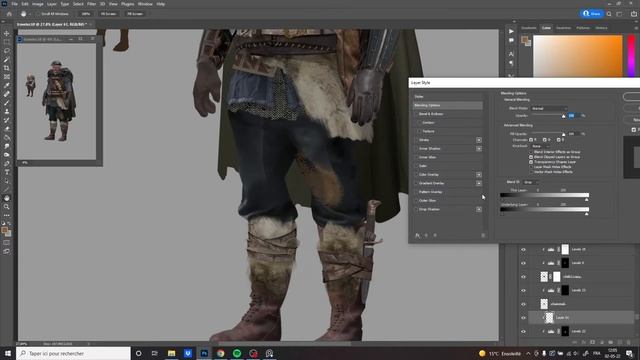Viewport: 640px width, 360px height.
Task: Click Delete layer trash icon
Action: pos(629,342)
